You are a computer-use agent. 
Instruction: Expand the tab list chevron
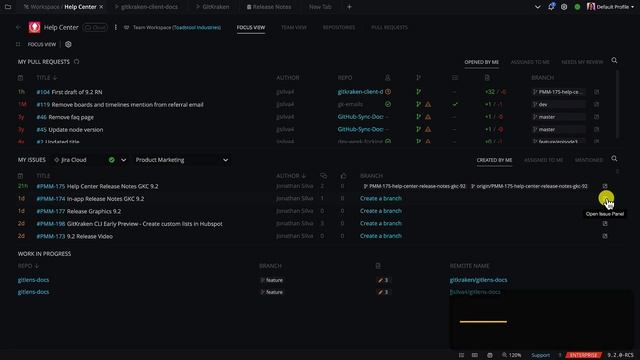coord(538,7)
